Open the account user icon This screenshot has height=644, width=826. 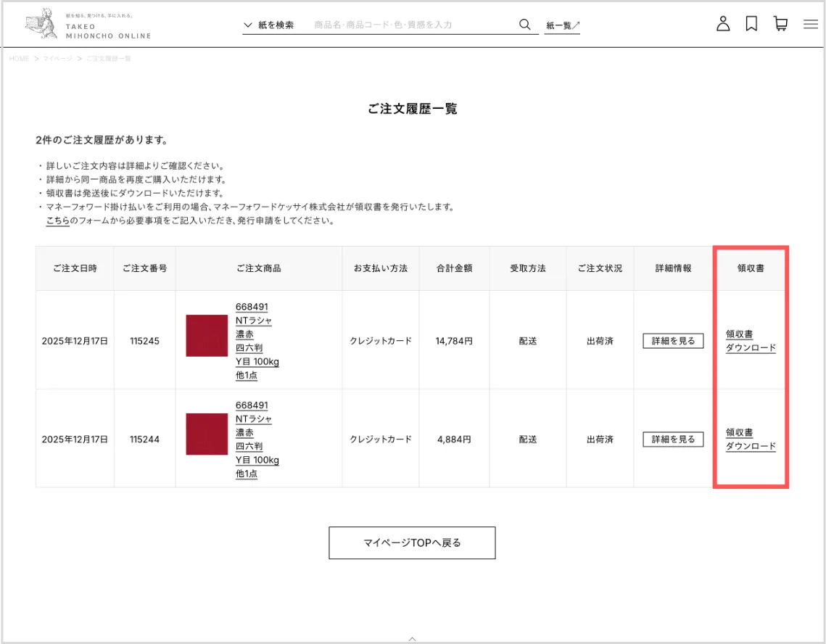(x=722, y=24)
